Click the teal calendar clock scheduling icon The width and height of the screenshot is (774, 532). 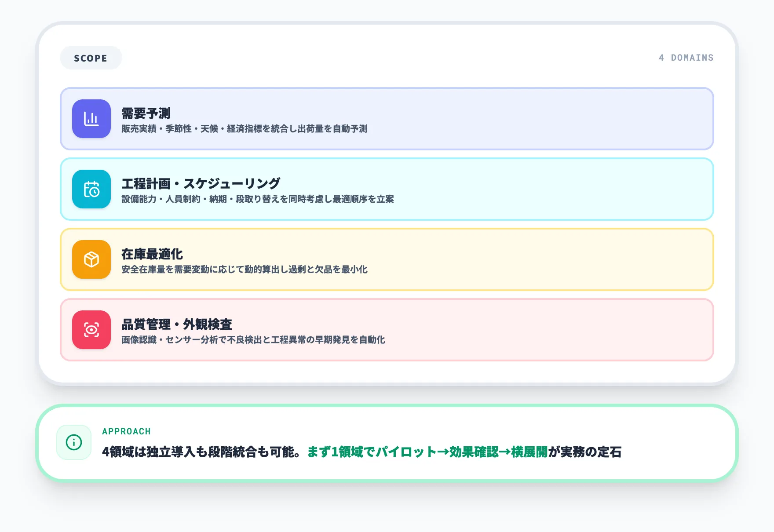pos(91,189)
